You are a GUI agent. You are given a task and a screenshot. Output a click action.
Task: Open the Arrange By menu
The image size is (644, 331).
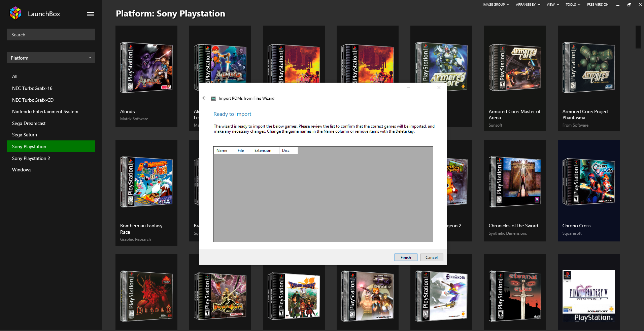pyautogui.click(x=528, y=4)
